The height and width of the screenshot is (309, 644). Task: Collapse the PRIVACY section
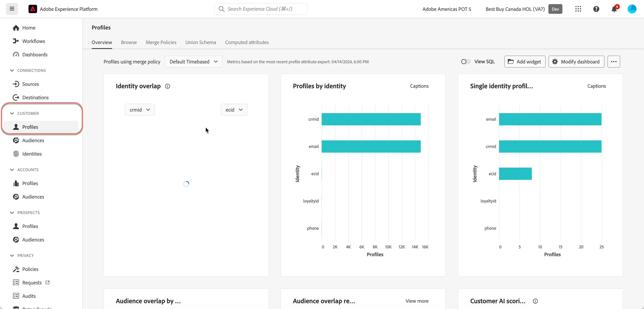pos(12,256)
